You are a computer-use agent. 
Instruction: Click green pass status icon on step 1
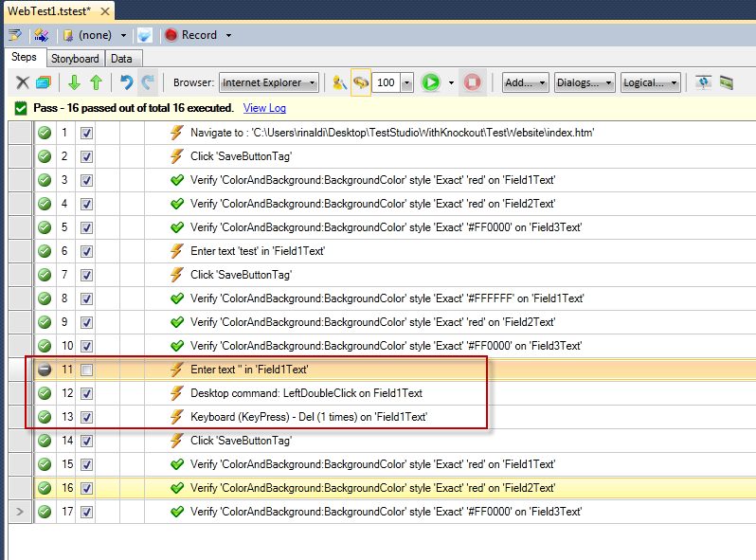(x=44, y=133)
